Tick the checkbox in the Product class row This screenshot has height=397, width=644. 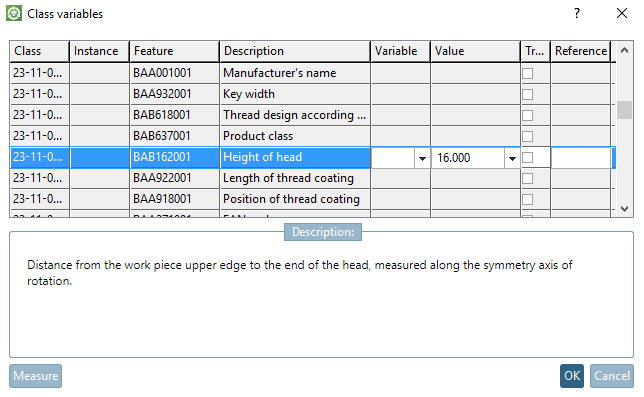pos(527,136)
